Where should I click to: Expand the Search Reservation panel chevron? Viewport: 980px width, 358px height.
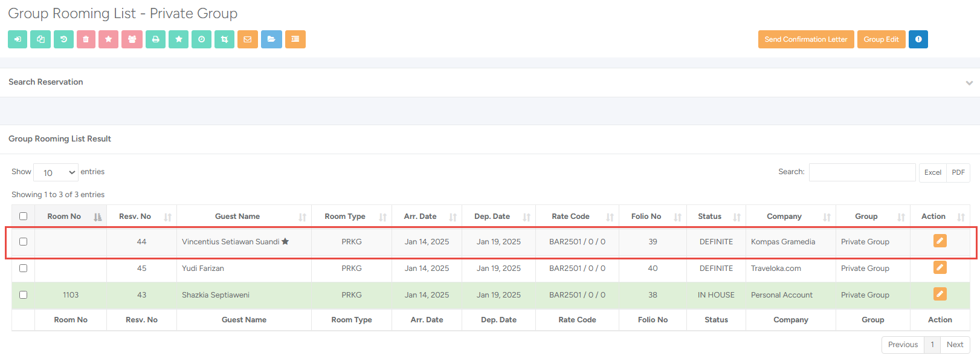pyautogui.click(x=969, y=83)
